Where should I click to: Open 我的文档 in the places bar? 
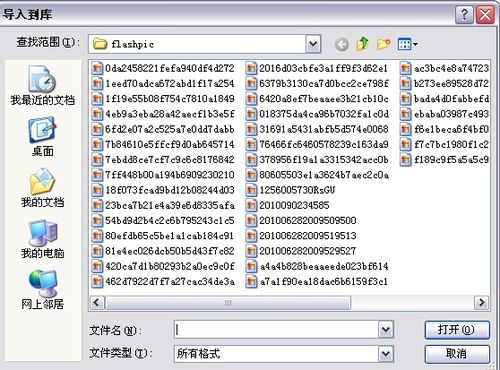[42, 188]
